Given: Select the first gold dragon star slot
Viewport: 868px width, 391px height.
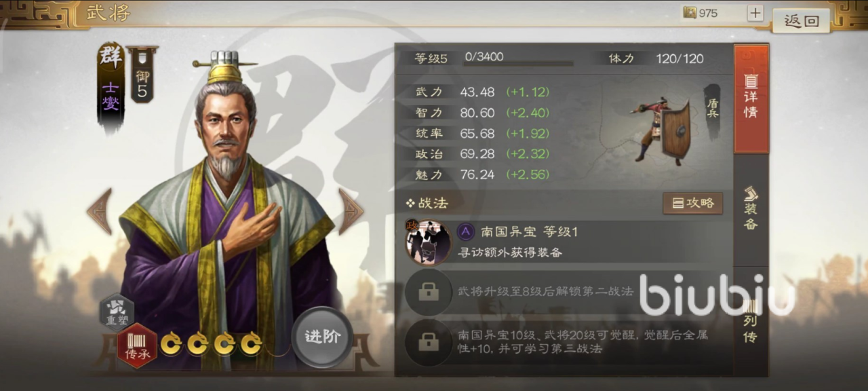Looking at the screenshot, I should coord(171,343).
